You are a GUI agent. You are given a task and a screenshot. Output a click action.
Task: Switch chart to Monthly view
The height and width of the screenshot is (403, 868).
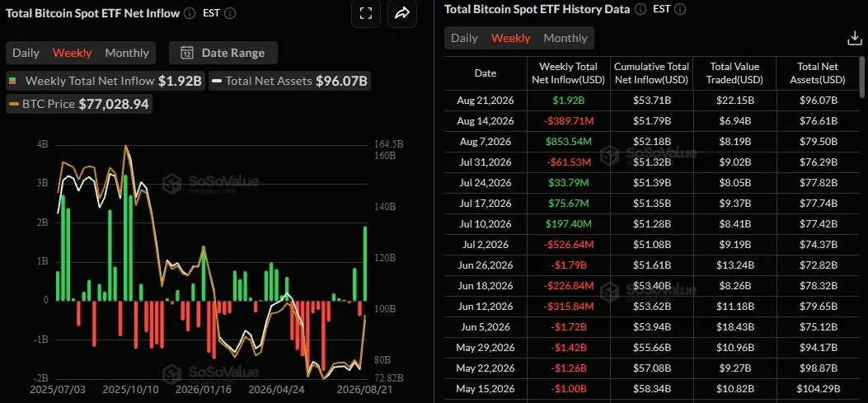tap(127, 53)
